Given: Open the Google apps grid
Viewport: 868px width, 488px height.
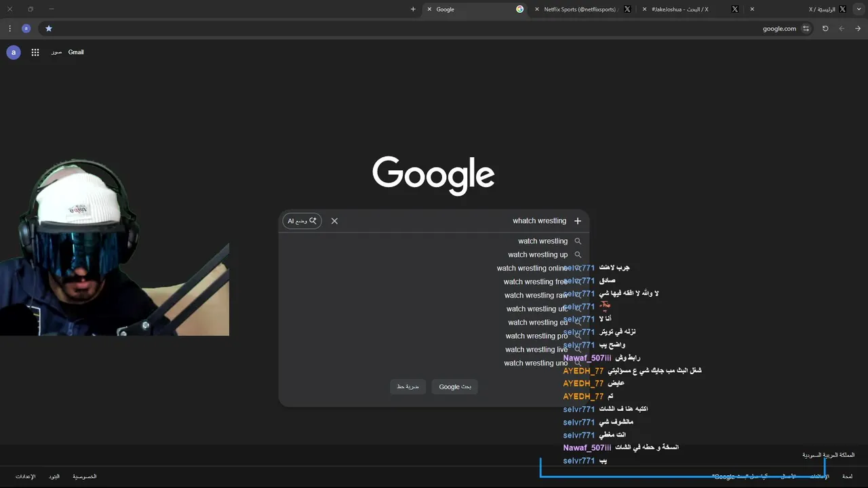Looking at the screenshot, I should click(x=35, y=52).
